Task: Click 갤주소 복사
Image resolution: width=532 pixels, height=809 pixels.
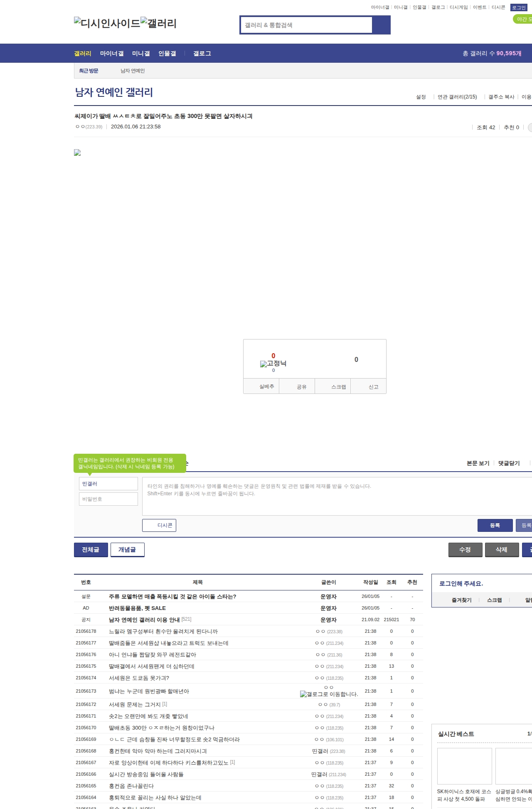Action: pyautogui.click(x=501, y=97)
